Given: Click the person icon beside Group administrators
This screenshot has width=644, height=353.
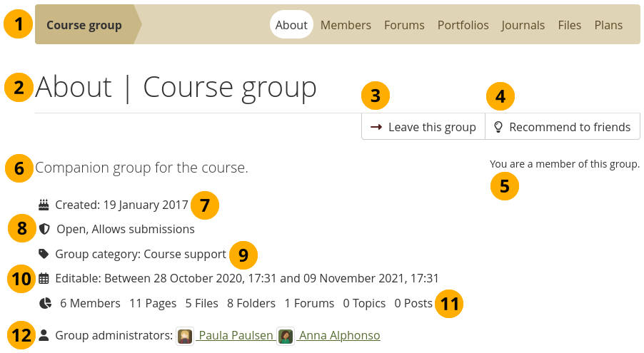Looking at the screenshot, I should pyautogui.click(x=44, y=335).
